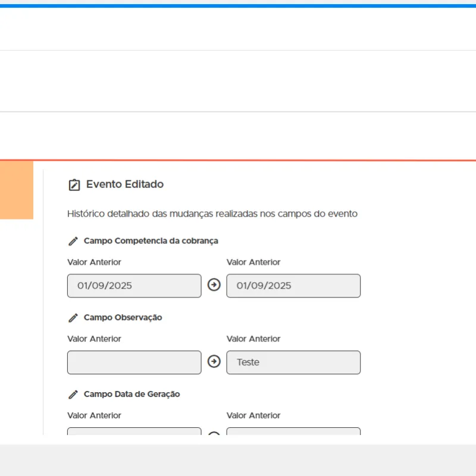Click the empty previous-value Observação field

(x=134, y=362)
